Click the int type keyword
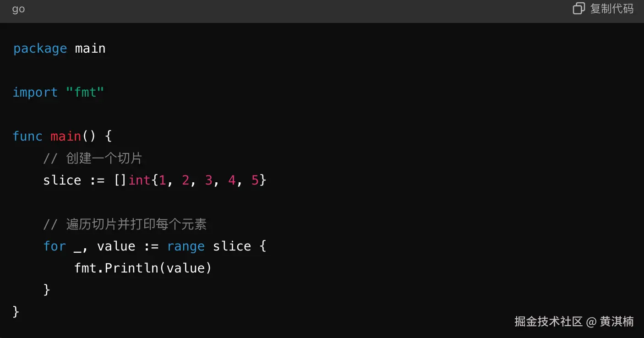The height and width of the screenshot is (338, 644). coord(140,180)
